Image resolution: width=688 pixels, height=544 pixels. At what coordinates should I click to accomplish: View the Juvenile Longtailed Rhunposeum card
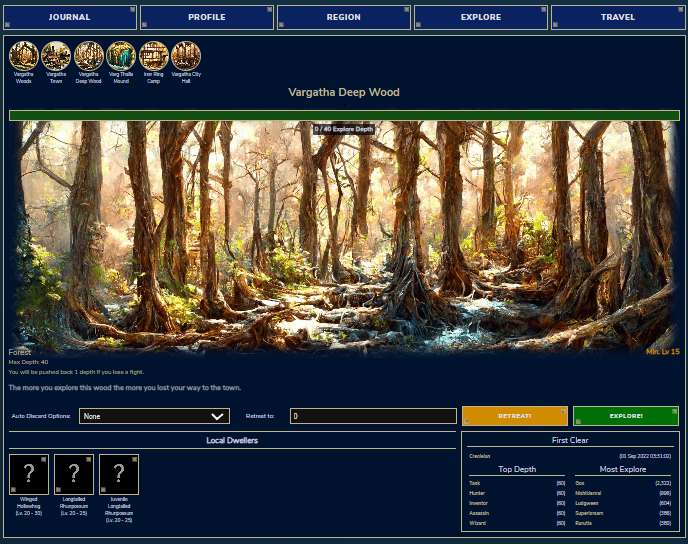click(119, 474)
